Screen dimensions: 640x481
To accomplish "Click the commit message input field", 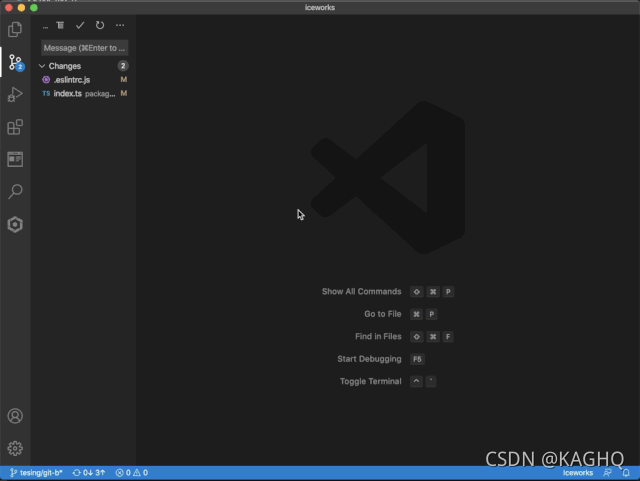I will point(84,48).
